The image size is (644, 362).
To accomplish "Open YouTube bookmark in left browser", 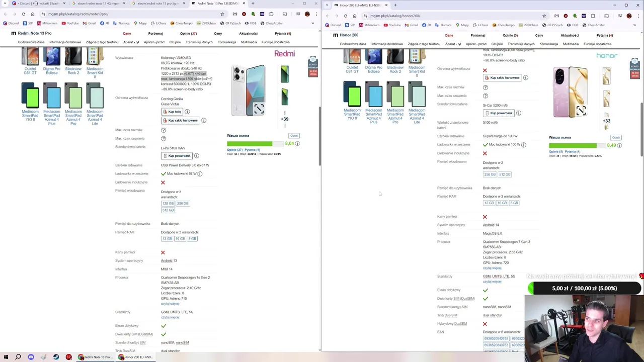I will tap(70, 23).
